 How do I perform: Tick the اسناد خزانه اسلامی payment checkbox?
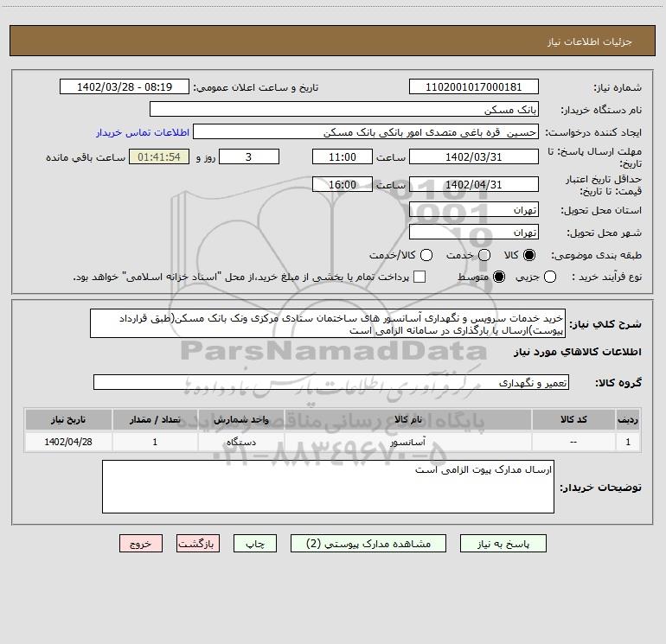pyautogui.click(x=419, y=277)
